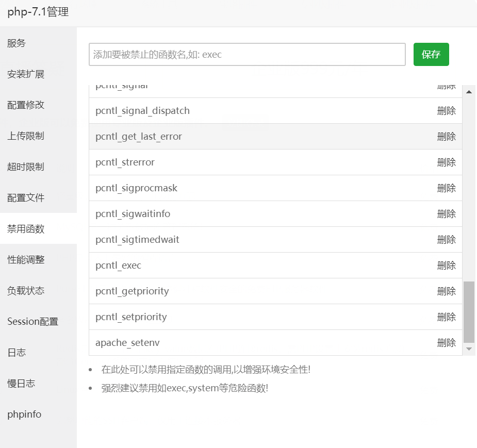Switch to the 服务 tab
Screen dimensions: 477x448
pyautogui.click(x=17, y=43)
